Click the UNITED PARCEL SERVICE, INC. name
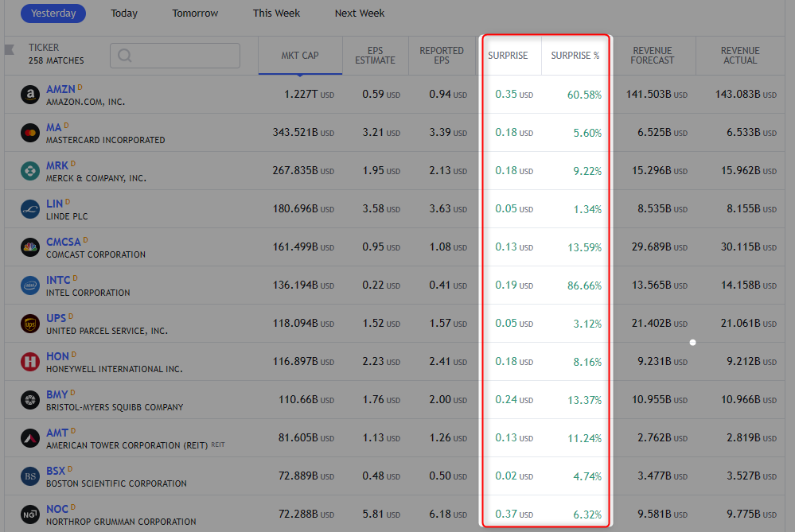 point(107,331)
